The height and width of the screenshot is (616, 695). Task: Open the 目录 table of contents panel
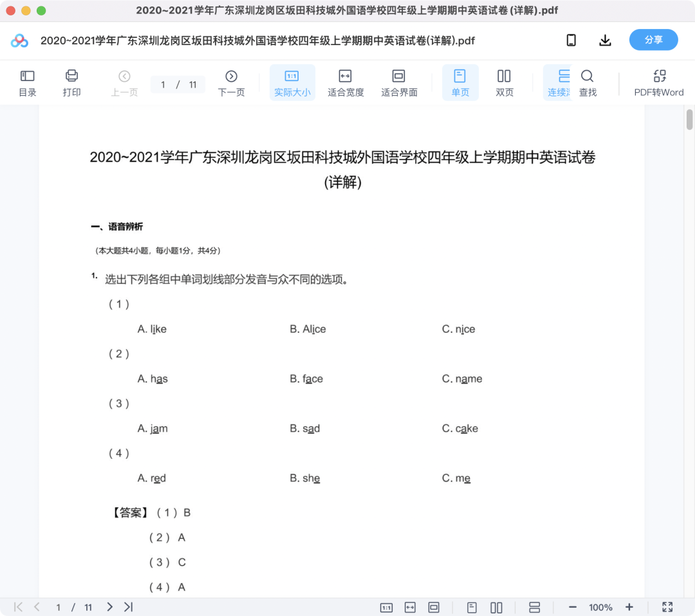[x=28, y=83]
